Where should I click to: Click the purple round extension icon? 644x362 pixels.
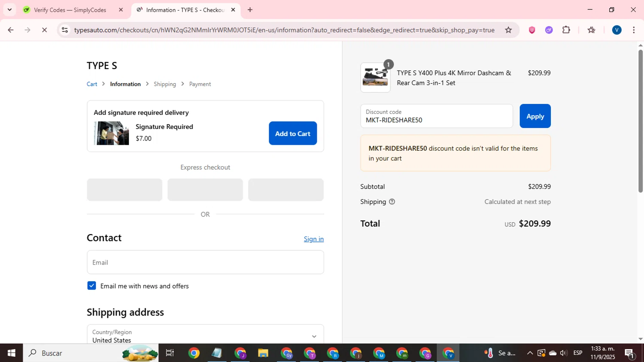click(549, 30)
